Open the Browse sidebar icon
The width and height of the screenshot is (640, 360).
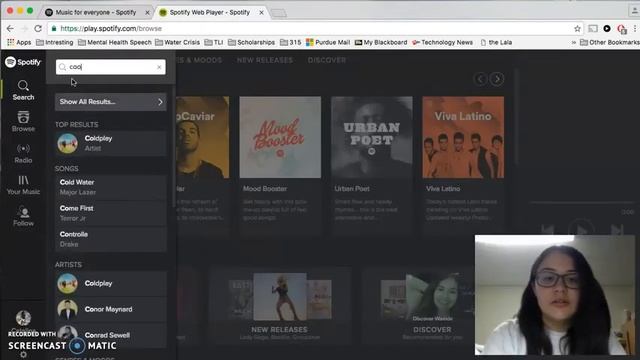(23, 122)
